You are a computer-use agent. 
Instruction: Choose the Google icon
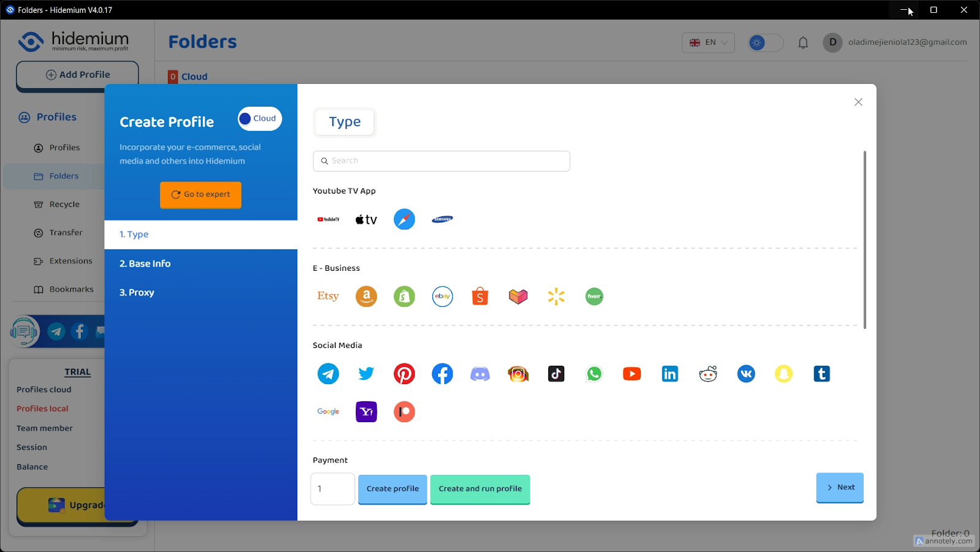[328, 412]
